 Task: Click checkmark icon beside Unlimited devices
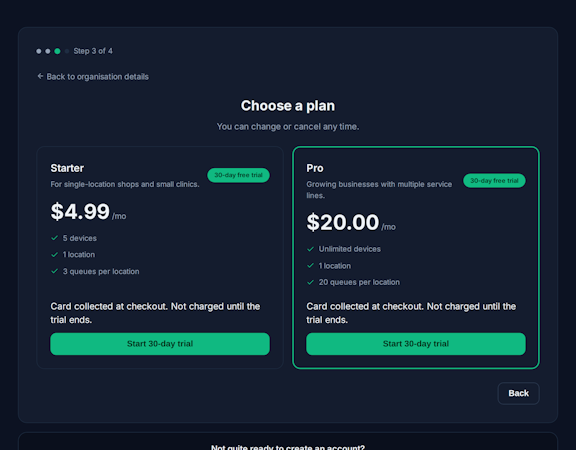(310, 249)
